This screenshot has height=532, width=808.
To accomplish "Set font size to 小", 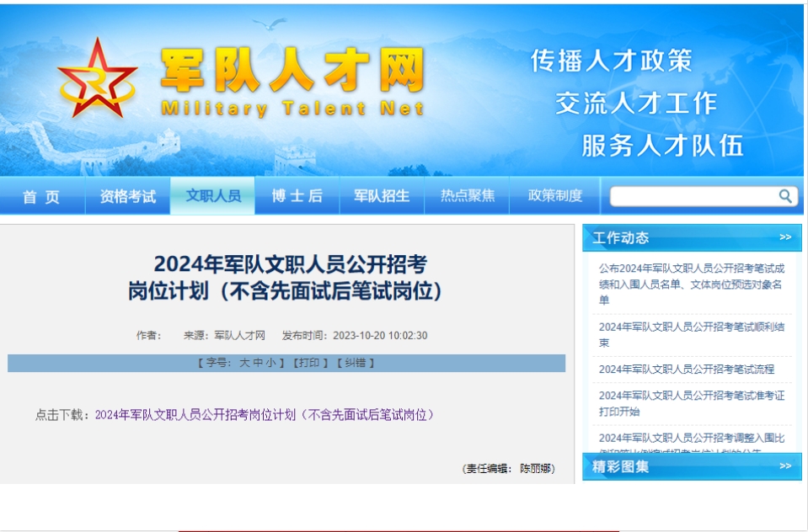I will pyautogui.click(x=270, y=363).
